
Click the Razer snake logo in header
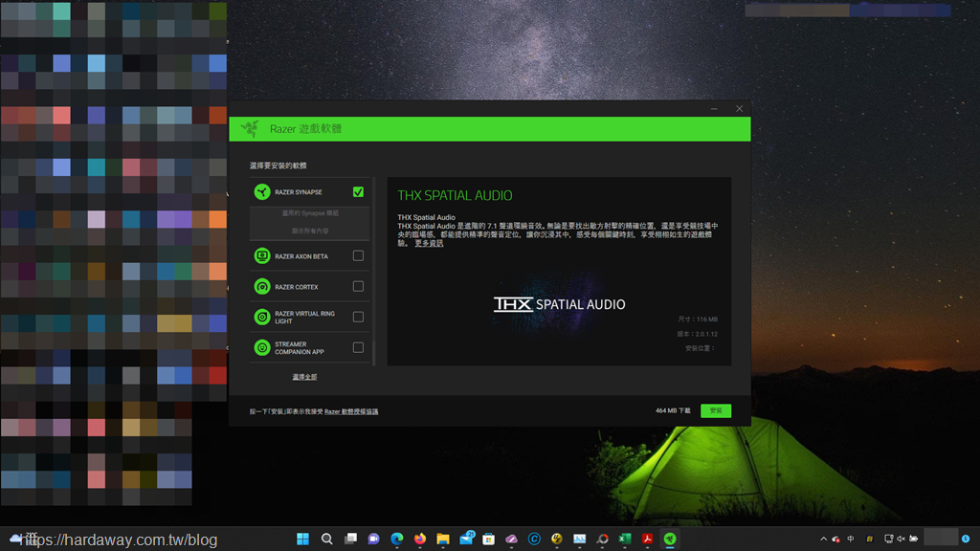tap(250, 129)
